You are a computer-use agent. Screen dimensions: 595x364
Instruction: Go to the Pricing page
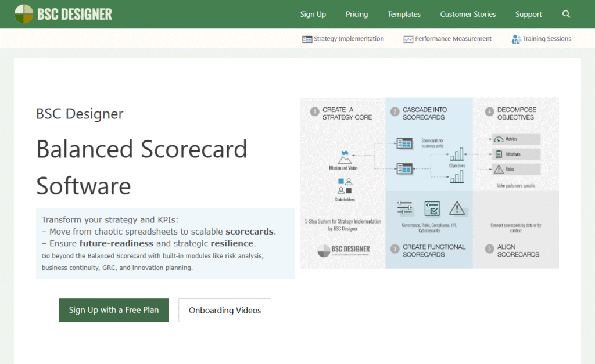[357, 14]
